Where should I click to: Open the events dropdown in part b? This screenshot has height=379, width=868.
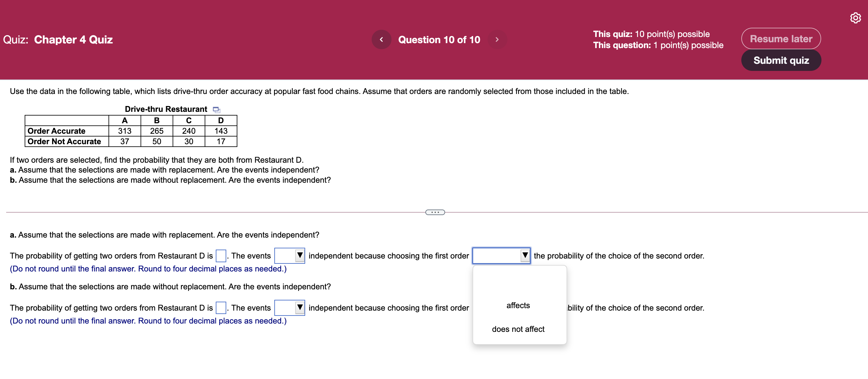tap(289, 307)
